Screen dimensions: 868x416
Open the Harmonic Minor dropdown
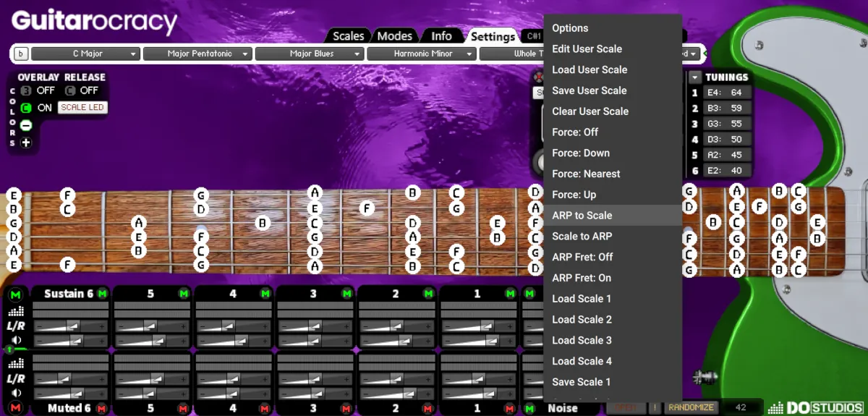[422, 54]
